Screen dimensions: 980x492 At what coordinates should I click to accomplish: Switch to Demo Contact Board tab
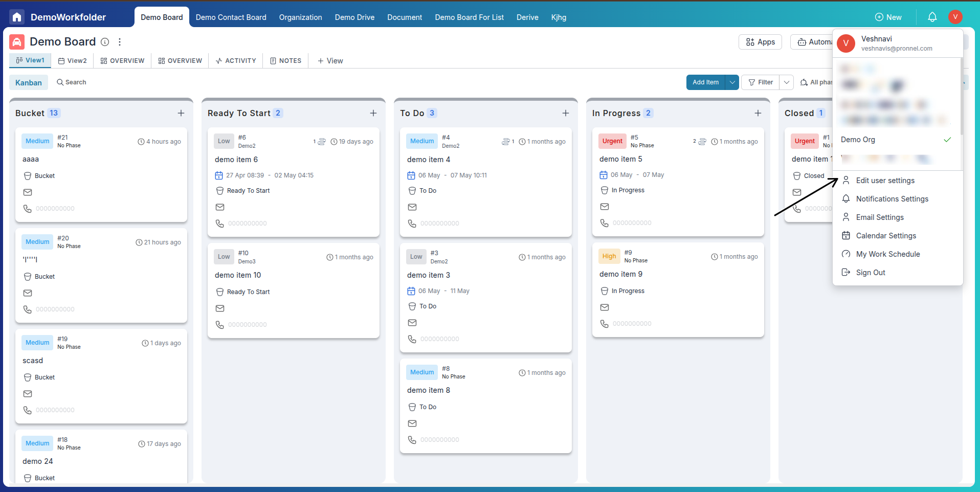231,17
